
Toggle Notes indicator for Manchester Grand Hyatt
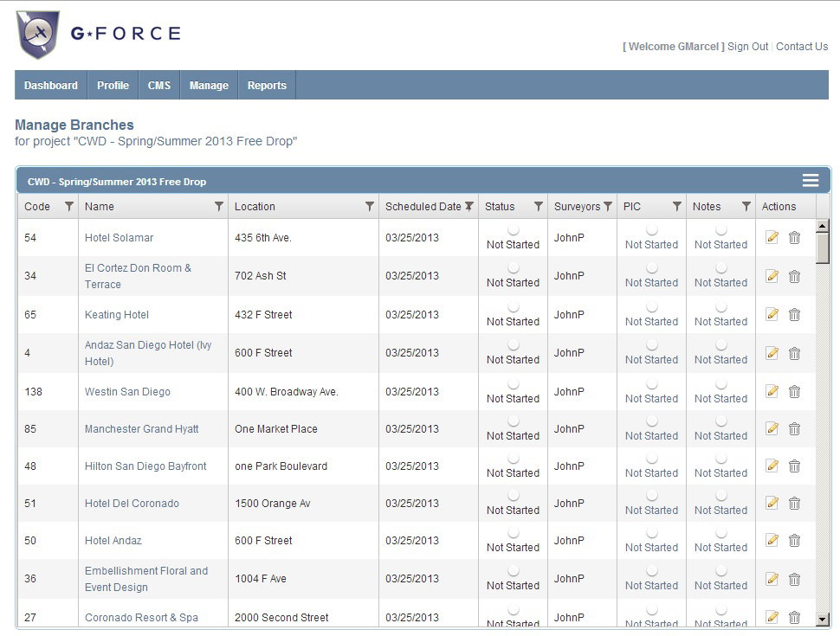pos(721,421)
